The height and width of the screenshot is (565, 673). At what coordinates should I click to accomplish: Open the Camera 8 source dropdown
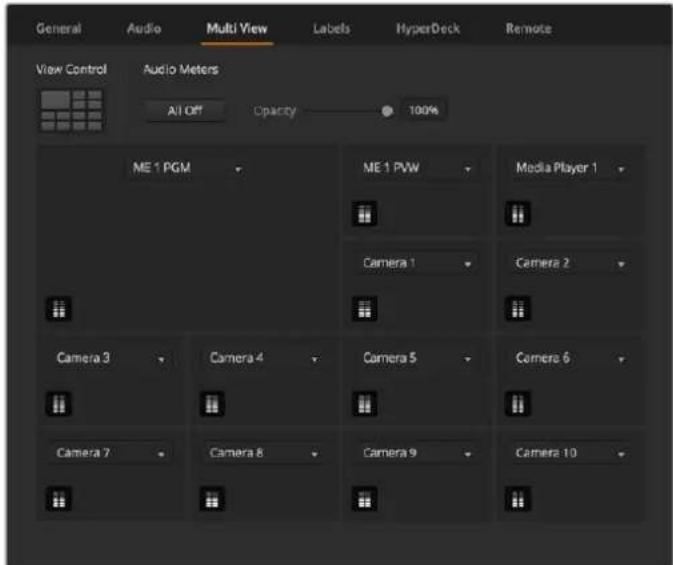tap(264, 453)
